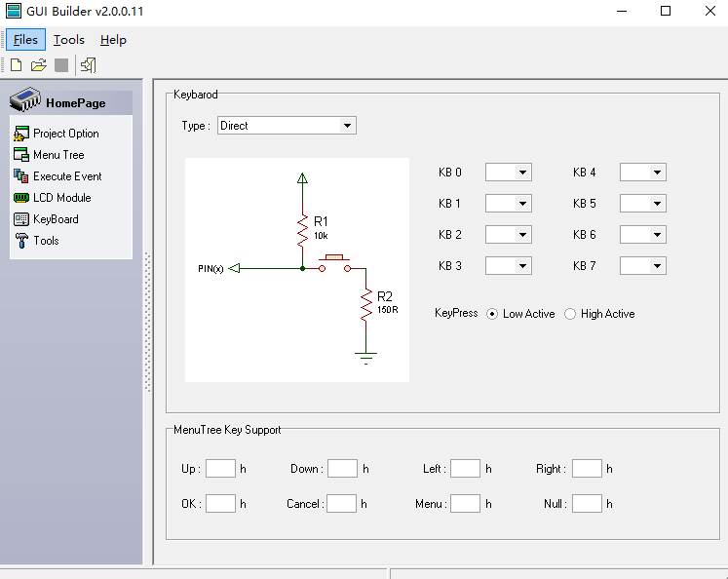Image resolution: width=728 pixels, height=579 pixels.
Task: Maximize the GUI Builder window
Action: pos(666,11)
